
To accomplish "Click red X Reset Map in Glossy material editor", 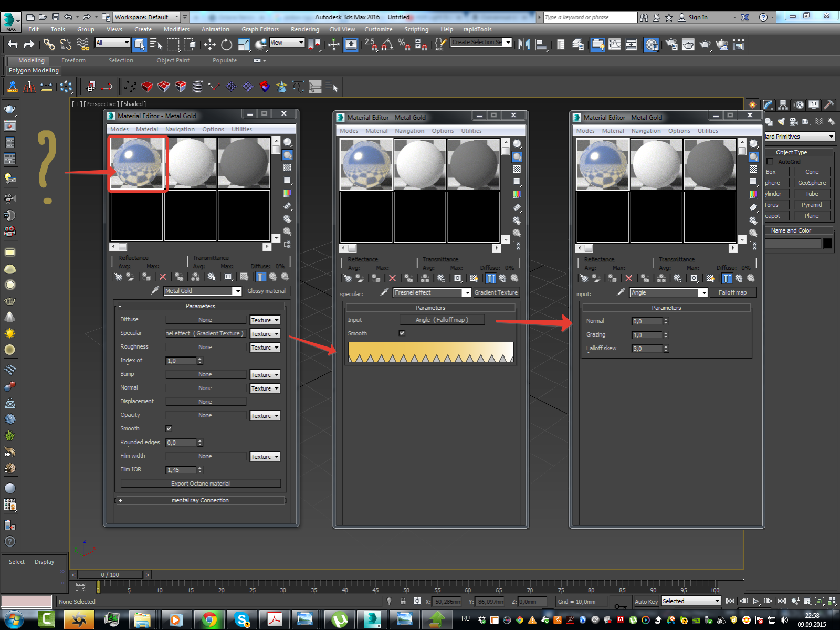I will [x=163, y=277].
